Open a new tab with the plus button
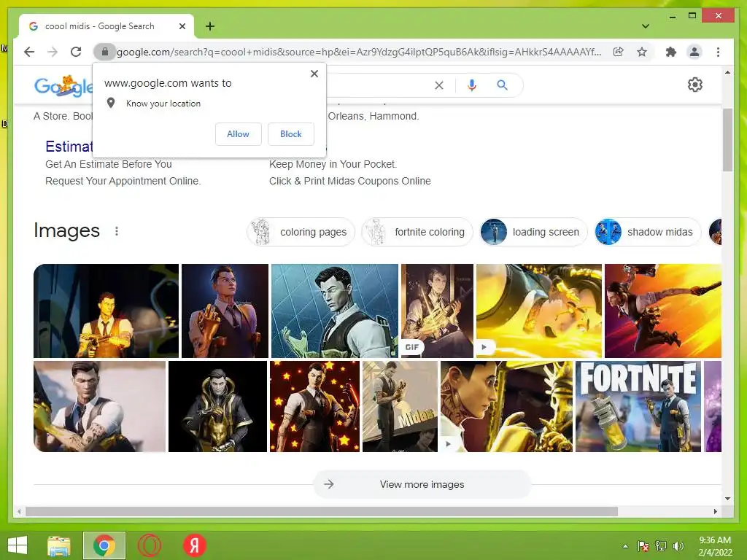The height and width of the screenshot is (560, 747). [x=210, y=26]
